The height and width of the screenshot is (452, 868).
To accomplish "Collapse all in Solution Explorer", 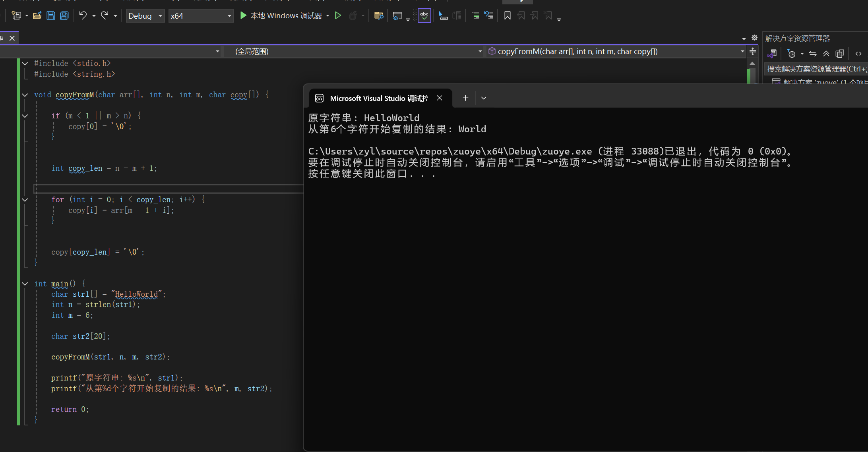I will pyautogui.click(x=826, y=54).
